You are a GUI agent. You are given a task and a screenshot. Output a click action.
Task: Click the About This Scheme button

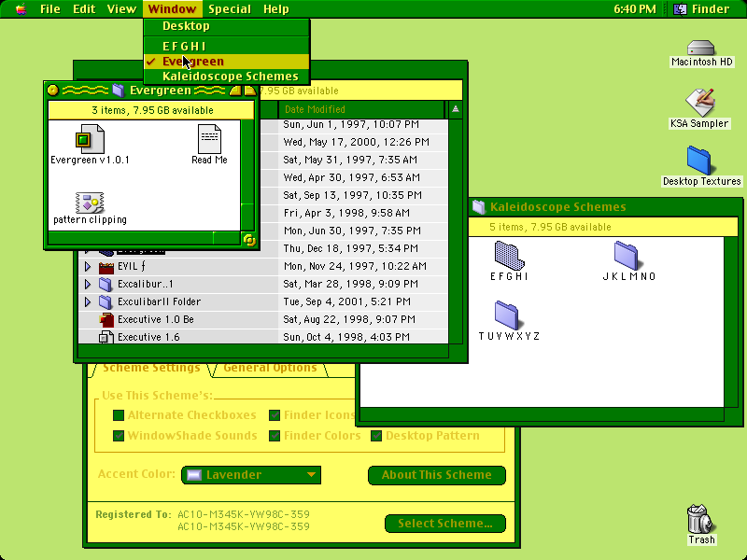tap(437, 475)
